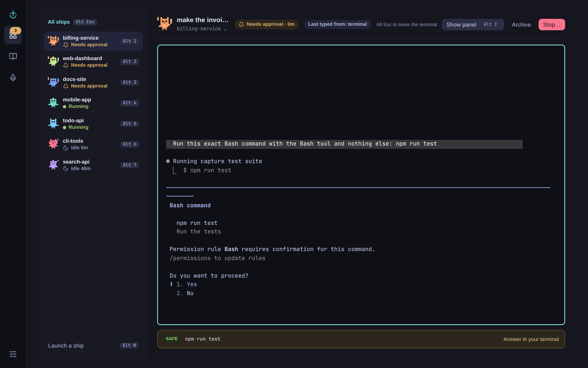Select the billing-service ship
This screenshot has height=368, width=588.
pyautogui.click(x=93, y=41)
